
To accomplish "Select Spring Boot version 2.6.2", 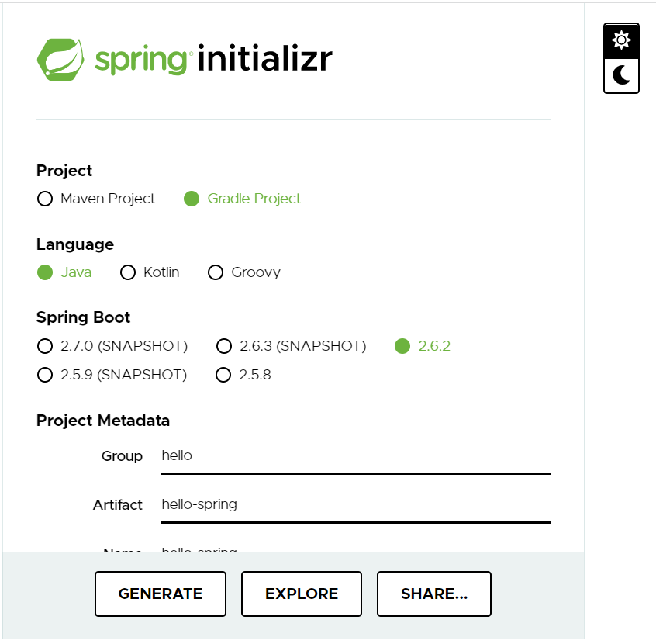I will click(x=402, y=346).
